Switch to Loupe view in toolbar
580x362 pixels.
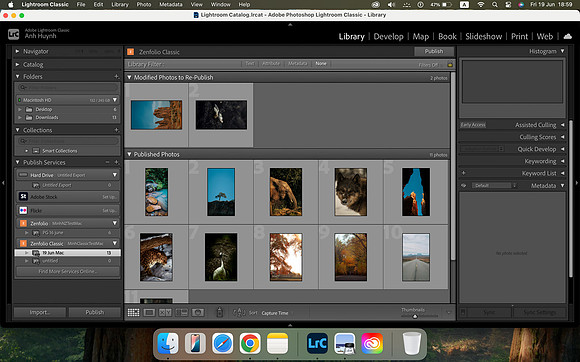(x=149, y=312)
